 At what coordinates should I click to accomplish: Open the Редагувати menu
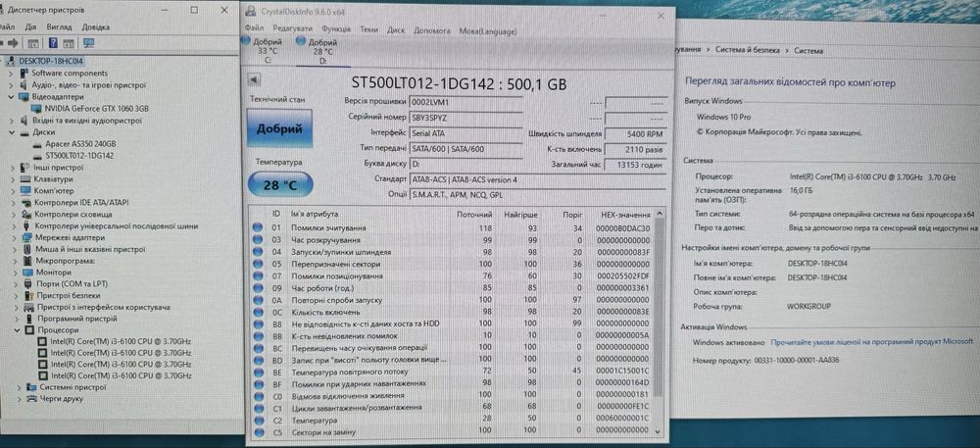(292, 29)
